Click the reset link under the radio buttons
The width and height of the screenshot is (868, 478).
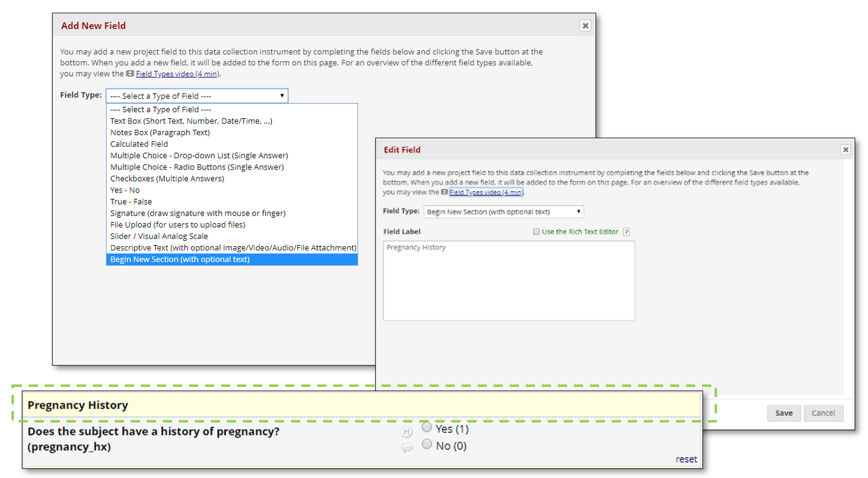(x=686, y=459)
